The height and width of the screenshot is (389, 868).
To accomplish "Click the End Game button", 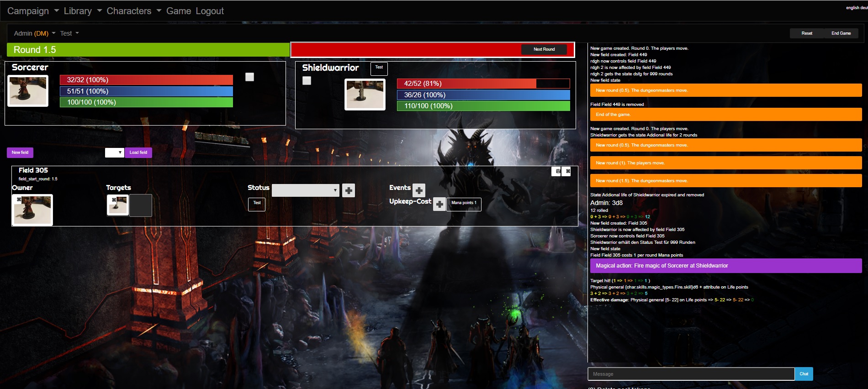I will [841, 33].
